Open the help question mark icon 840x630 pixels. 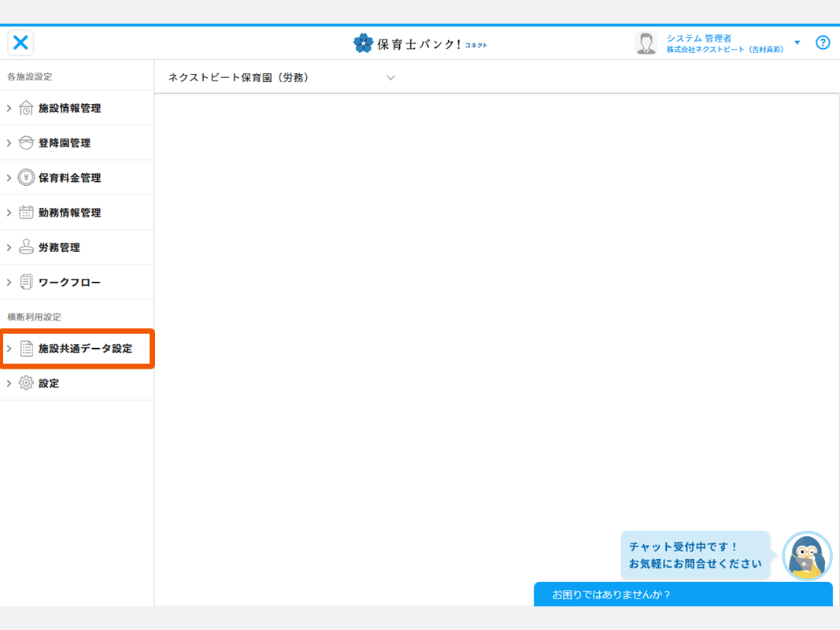coord(823,43)
